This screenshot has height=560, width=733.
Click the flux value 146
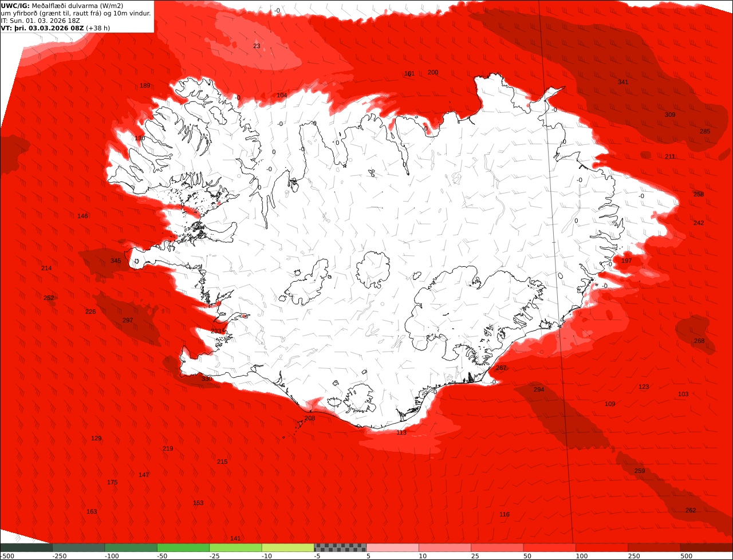[x=82, y=216]
